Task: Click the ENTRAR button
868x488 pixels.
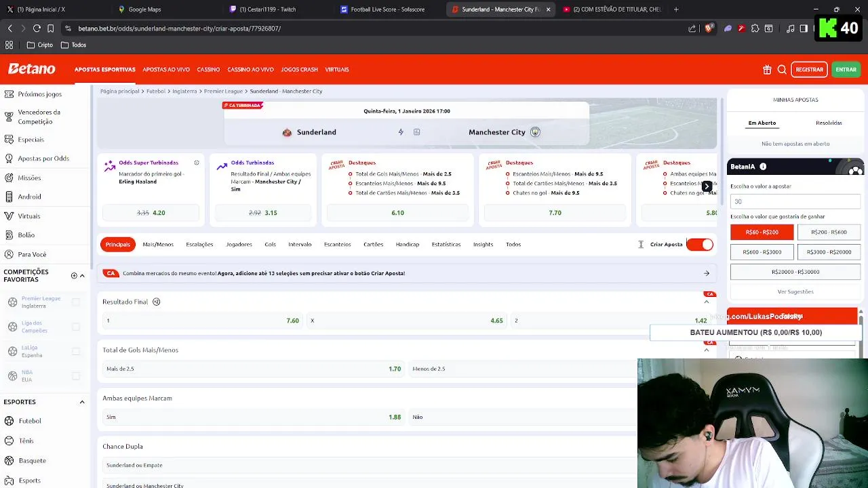Action: pyautogui.click(x=846, y=69)
